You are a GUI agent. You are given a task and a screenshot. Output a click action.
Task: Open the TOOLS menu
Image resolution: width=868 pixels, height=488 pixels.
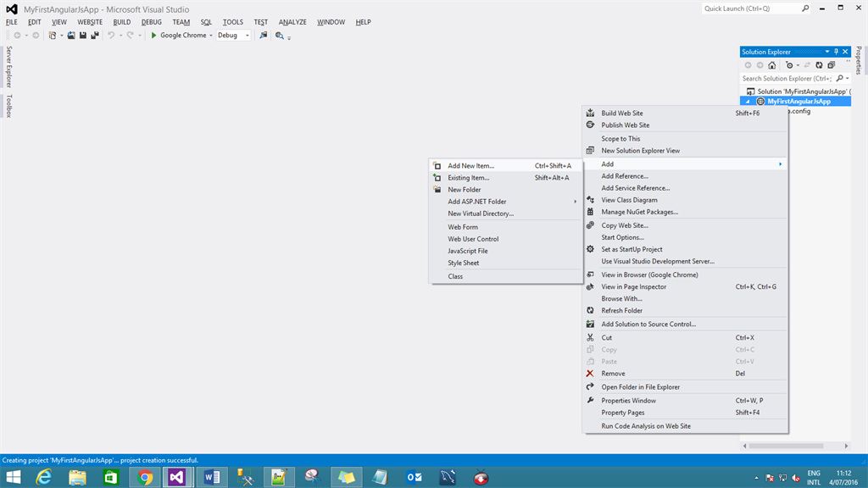[x=232, y=22]
